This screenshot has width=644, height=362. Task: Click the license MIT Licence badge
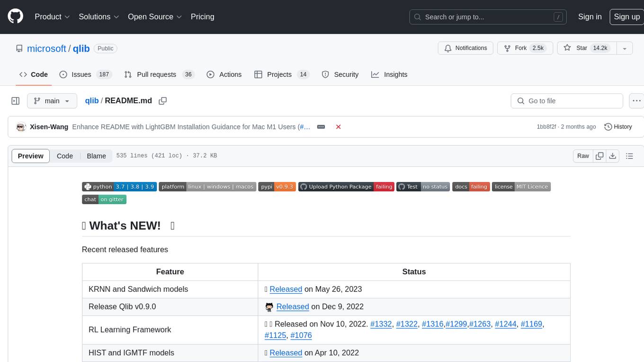(521, 187)
